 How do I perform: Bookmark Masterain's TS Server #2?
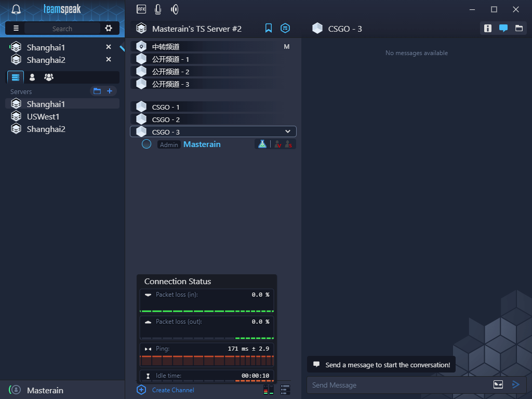269,28
